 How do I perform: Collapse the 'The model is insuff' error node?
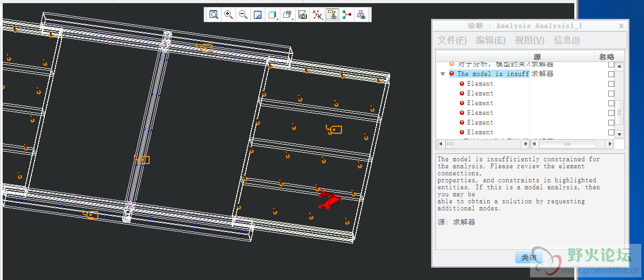443,74
